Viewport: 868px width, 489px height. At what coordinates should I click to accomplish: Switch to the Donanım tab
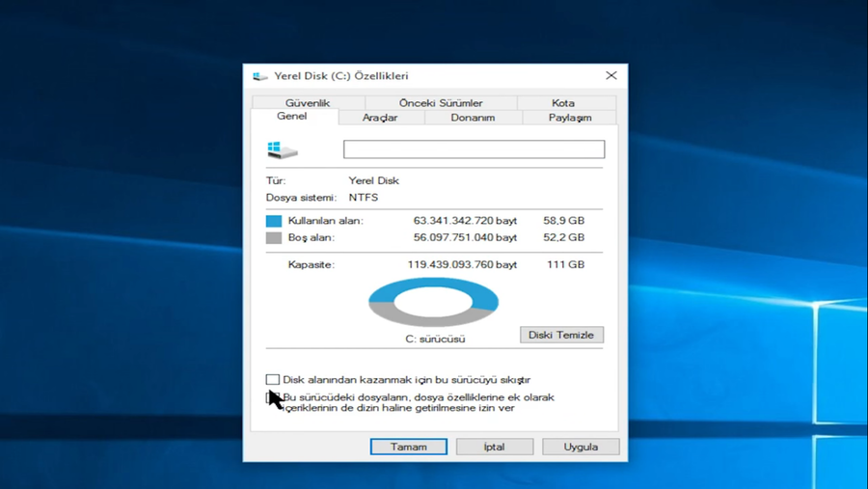[x=473, y=118]
